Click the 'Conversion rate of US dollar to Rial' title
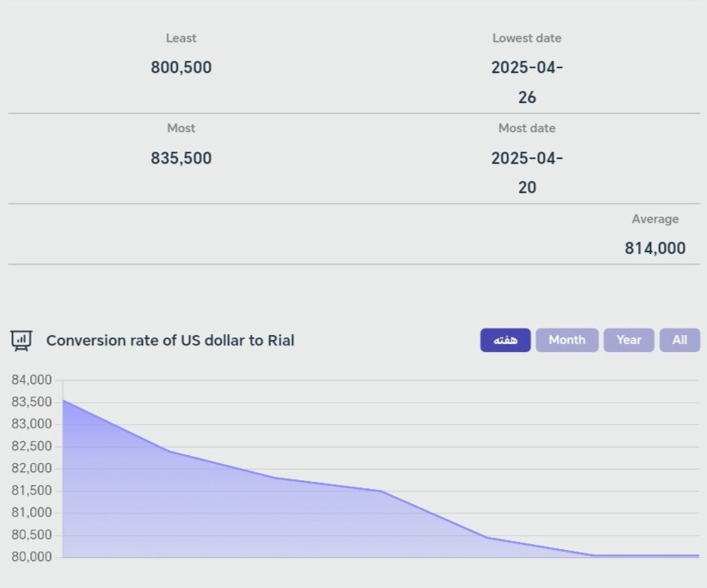The image size is (707, 588). pyautogui.click(x=170, y=341)
